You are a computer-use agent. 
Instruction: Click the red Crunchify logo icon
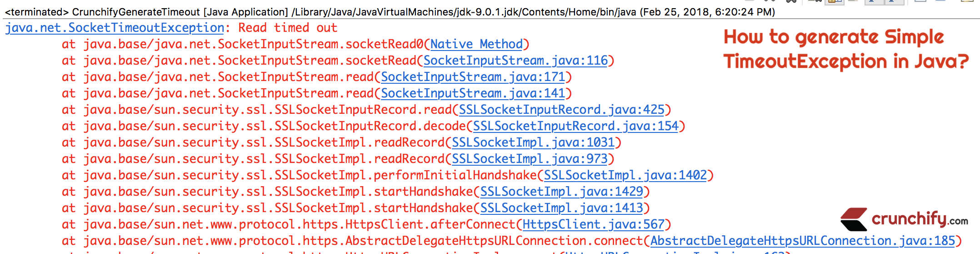point(854,219)
